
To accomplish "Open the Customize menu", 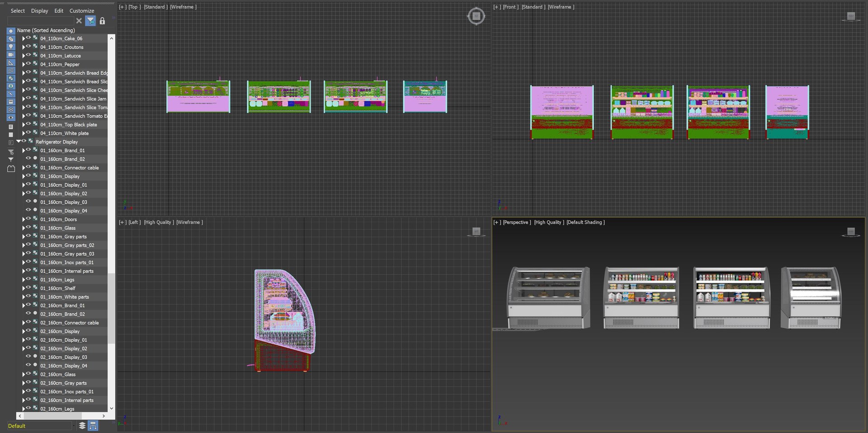I will 82,10.
